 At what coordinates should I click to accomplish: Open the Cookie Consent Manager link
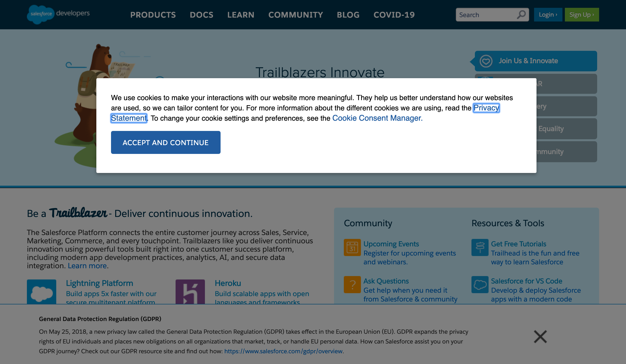377,118
